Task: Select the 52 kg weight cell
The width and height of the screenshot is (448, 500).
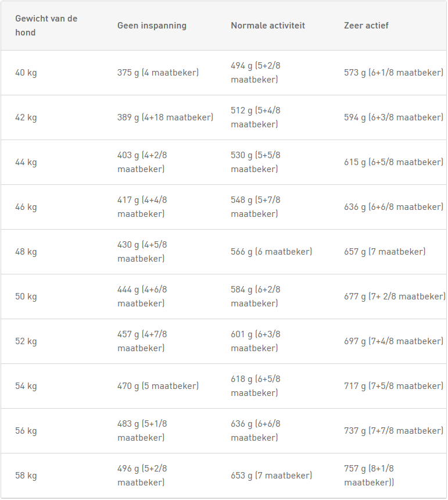Action: [26, 341]
